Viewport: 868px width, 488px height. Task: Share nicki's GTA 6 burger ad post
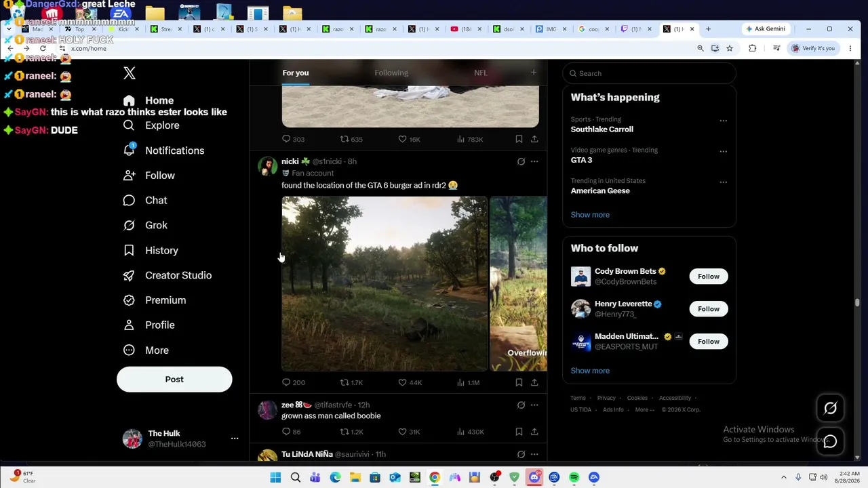(534, 382)
